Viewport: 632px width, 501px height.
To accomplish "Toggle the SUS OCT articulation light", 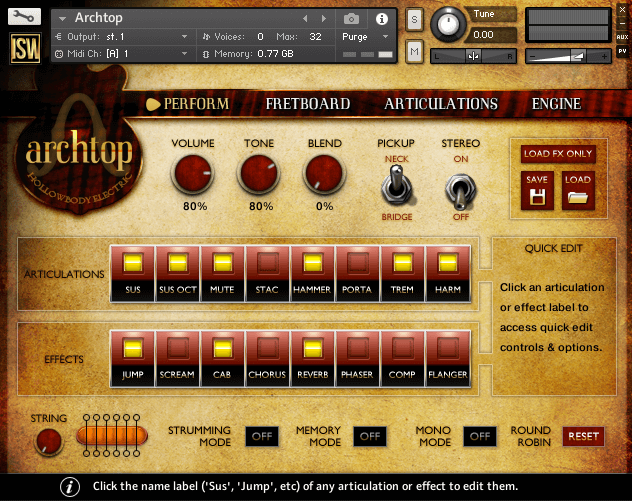I will coord(178,263).
